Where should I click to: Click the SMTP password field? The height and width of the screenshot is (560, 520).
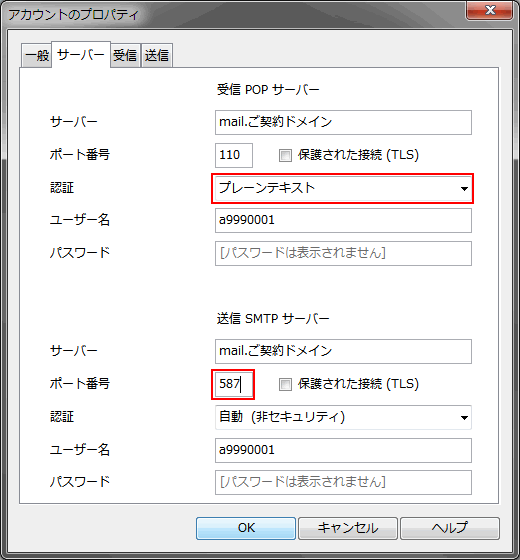click(343, 482)
